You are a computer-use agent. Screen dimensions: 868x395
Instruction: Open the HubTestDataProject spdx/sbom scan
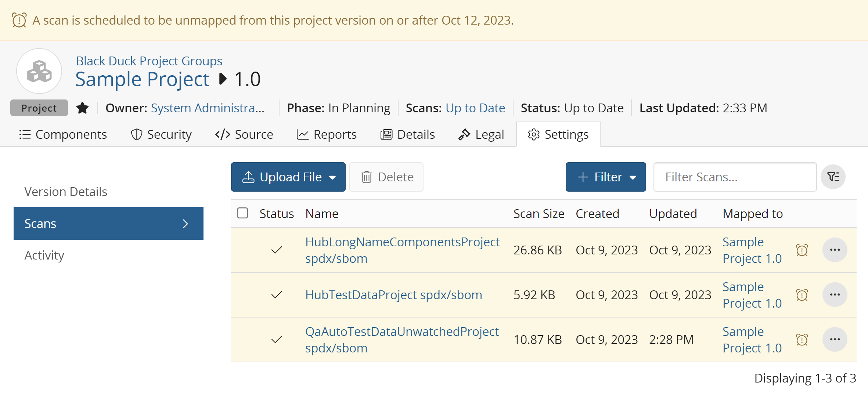click(x=393, y=295)
